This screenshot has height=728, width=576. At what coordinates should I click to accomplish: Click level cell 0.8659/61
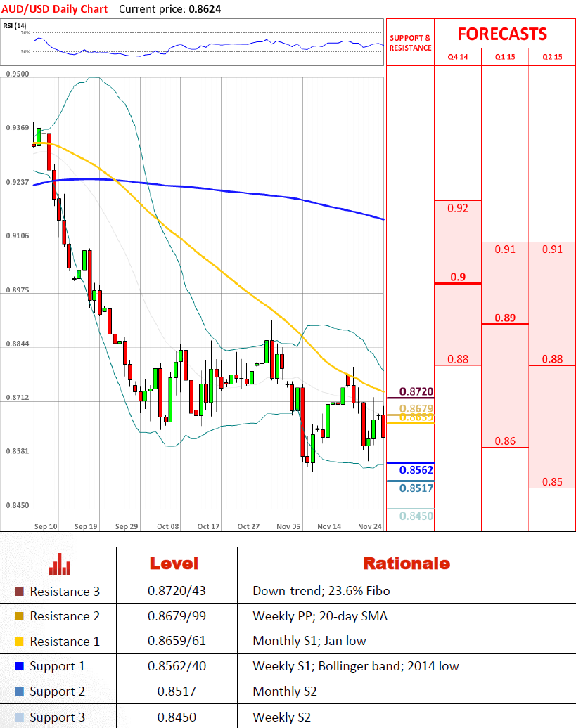177,641
